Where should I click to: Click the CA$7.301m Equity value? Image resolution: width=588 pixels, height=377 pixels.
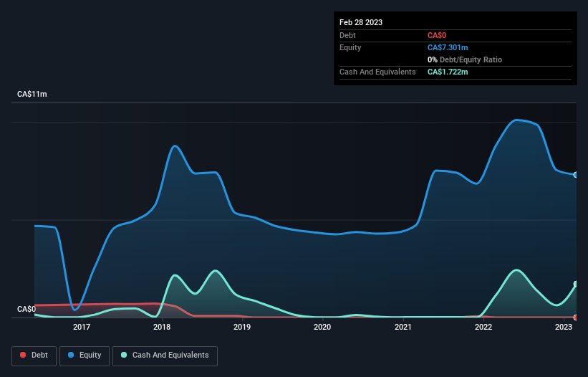448,47
